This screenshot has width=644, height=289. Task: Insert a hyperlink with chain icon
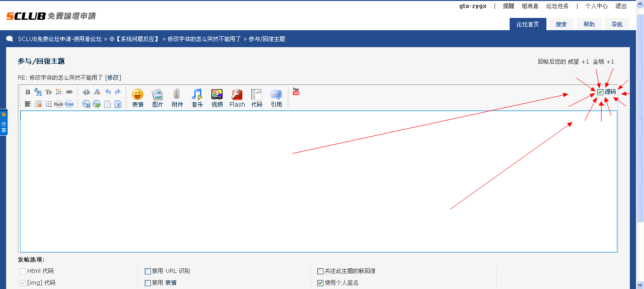[x=69, y=92]
